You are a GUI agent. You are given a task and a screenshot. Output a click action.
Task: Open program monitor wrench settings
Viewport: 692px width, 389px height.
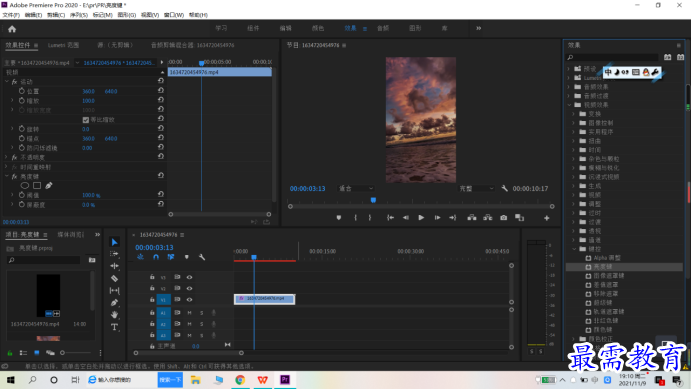click(504, 189)
